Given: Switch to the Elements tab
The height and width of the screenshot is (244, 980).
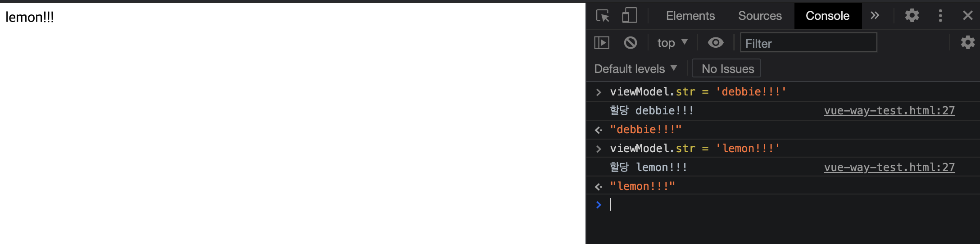Looking at the screenshot, I should (690, 16).
